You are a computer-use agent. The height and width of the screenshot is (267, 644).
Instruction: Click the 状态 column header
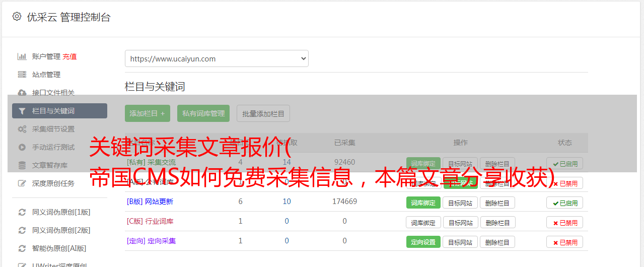tap(565, 143)
